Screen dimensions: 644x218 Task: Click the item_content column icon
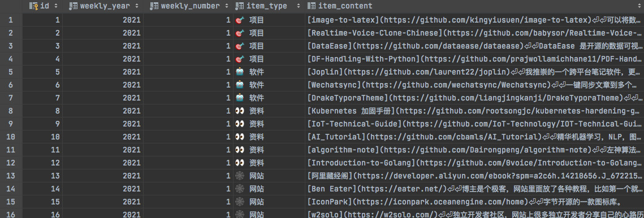tap(312, 6)
